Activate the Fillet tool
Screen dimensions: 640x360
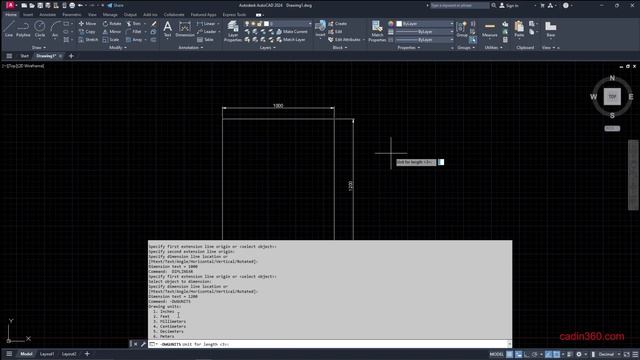(134, 31)
